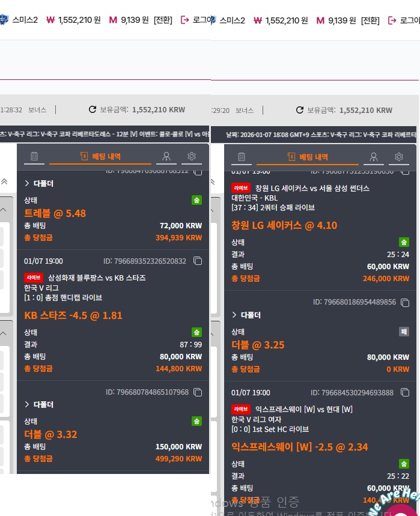Copy bet ID 796689352326520832
420x516 pixels.
[x=198, y=261]
